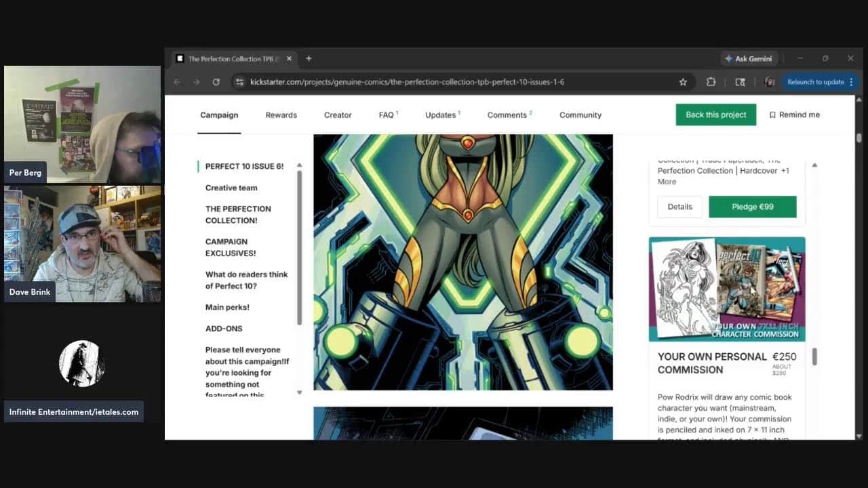
Task: Go back using the browser back arrow
Action: [x=177, y=82]
